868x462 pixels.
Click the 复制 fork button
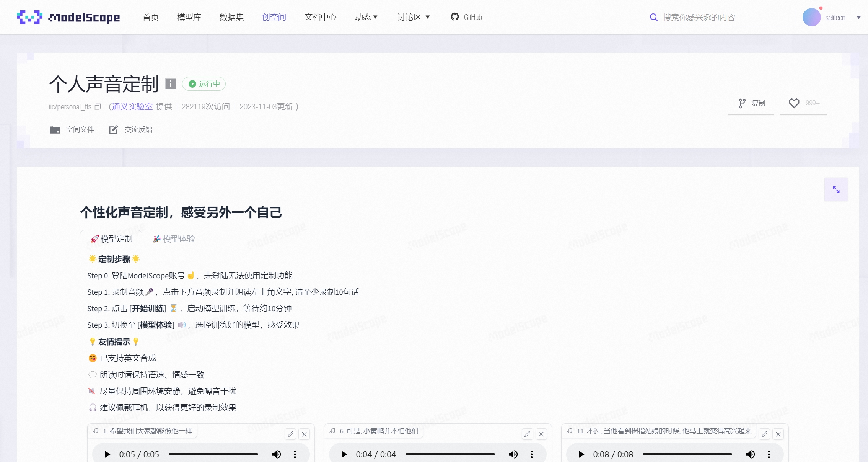click(751, 103)
